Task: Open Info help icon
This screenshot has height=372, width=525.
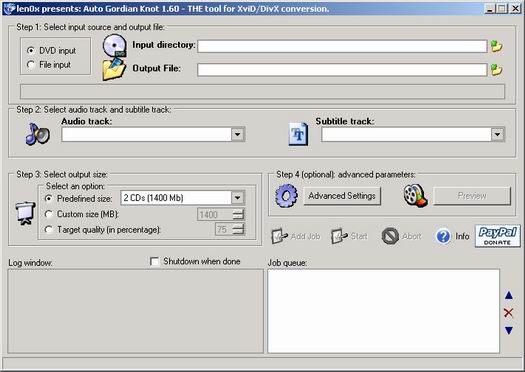Action: 443,236
